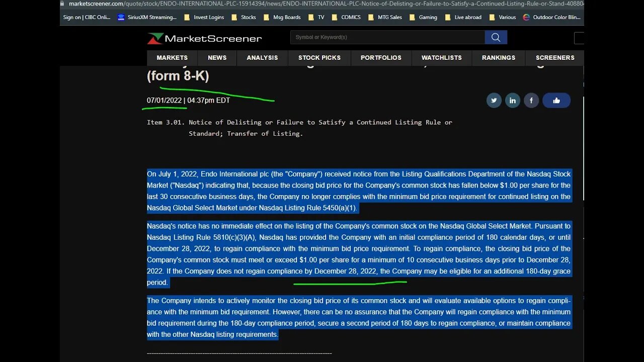The width and height of the screenshot is (644, 362).
Task: Share the article on Facebook
Action: coord(531,101)
